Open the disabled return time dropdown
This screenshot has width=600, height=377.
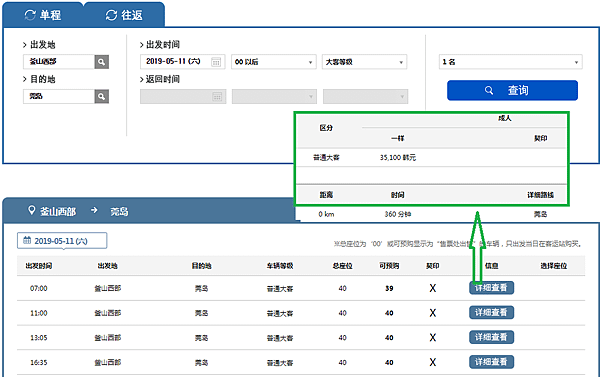tap(274, 96)
